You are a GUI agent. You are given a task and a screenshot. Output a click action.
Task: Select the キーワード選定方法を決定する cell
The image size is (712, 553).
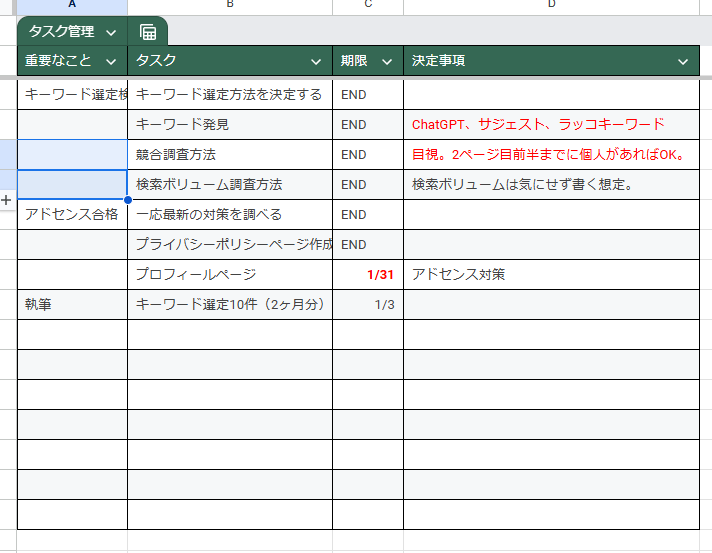(x=229, y=95)
